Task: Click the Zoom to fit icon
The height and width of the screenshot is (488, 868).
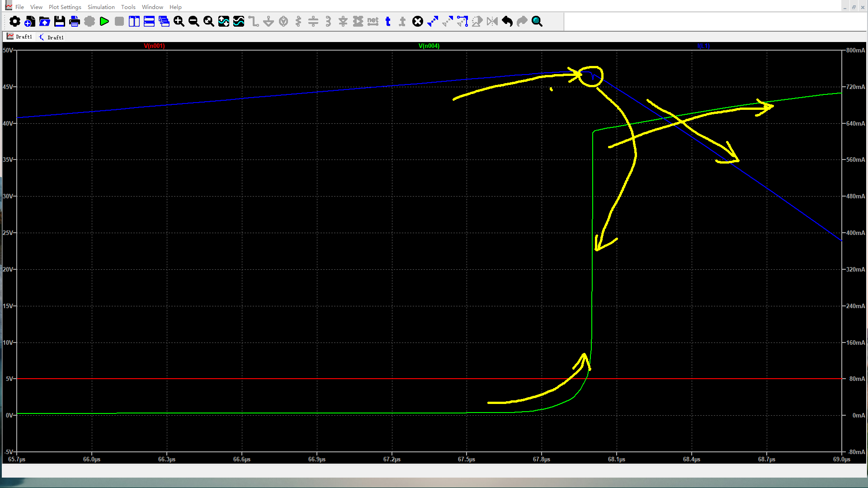Action: click(209, 21)
